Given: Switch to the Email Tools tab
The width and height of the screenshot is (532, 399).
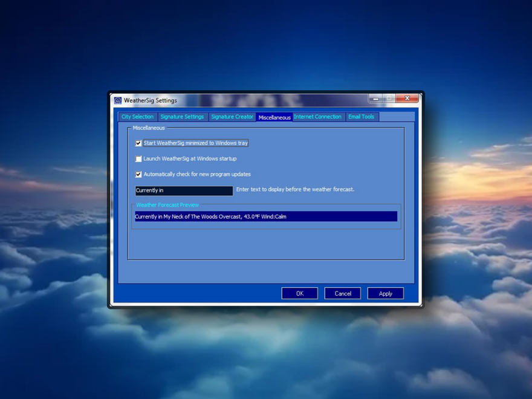Looking at the screenshot, I should click(362, 117).
